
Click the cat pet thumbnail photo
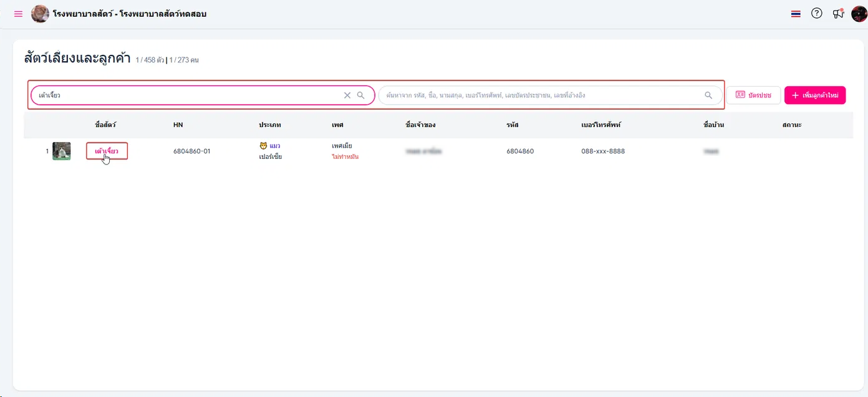click(x=62, y=151)
